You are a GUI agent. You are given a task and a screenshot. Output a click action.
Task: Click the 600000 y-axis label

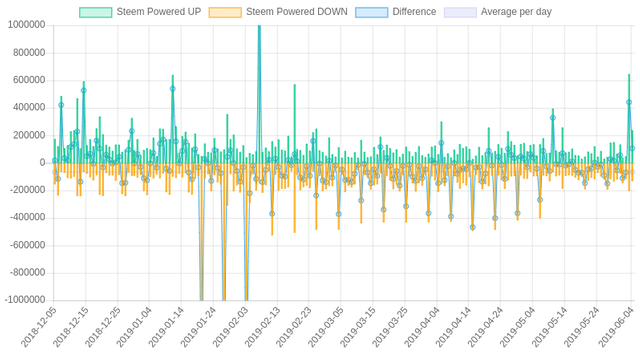tap(29, 80)
